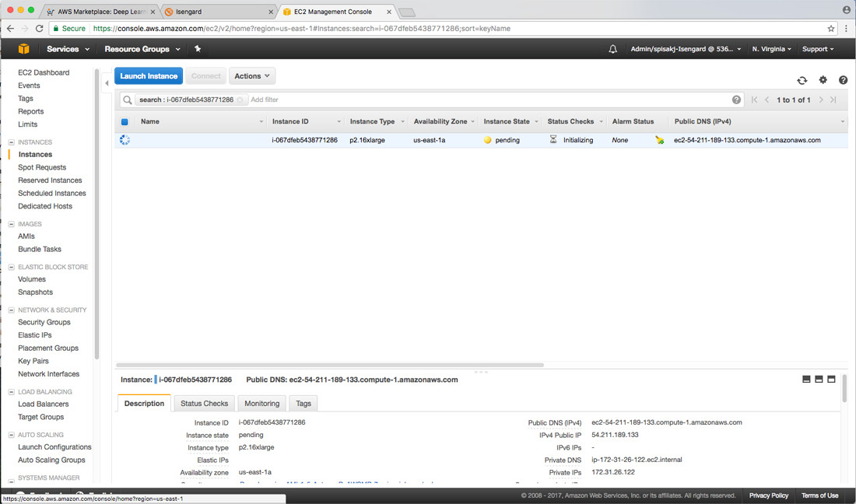Image resolution: width=856 pixels, height=504 pixels.
Task: Collapse the INSTANCES sidebar section
Action: click(x=12, y=142)
